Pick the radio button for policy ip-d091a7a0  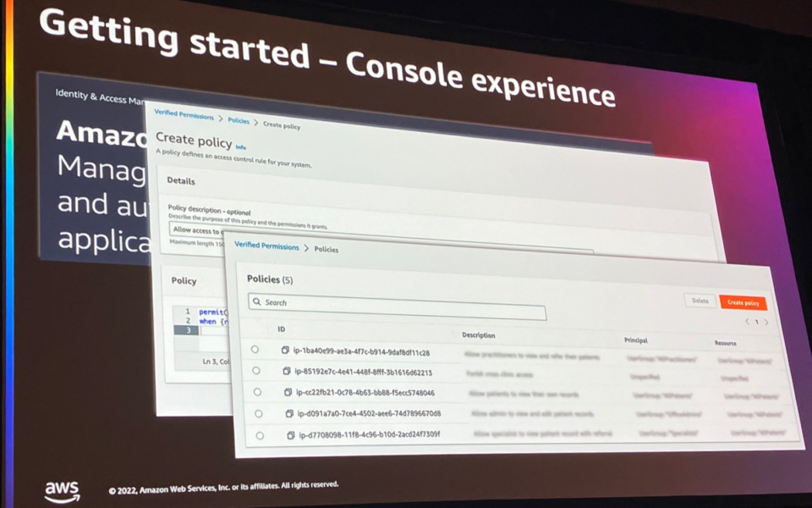(x=259, y=414)
